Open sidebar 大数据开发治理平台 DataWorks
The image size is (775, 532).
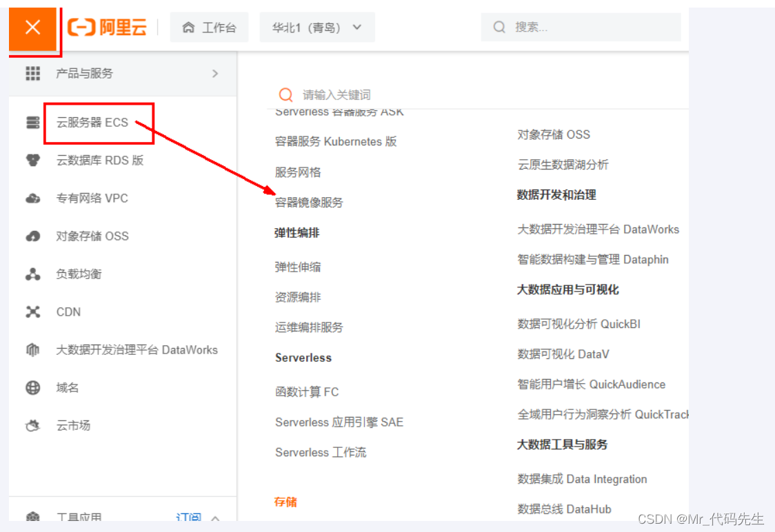click(x=137, y=349)
